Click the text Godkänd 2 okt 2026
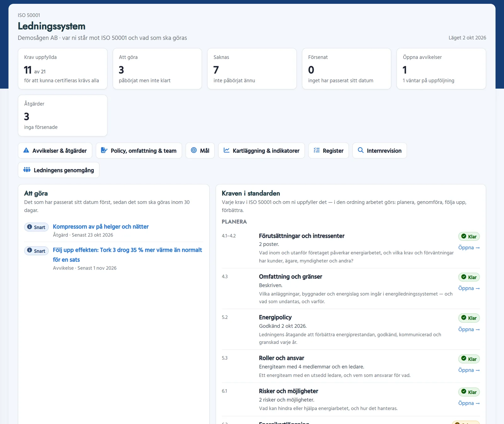 click(283, 326)
